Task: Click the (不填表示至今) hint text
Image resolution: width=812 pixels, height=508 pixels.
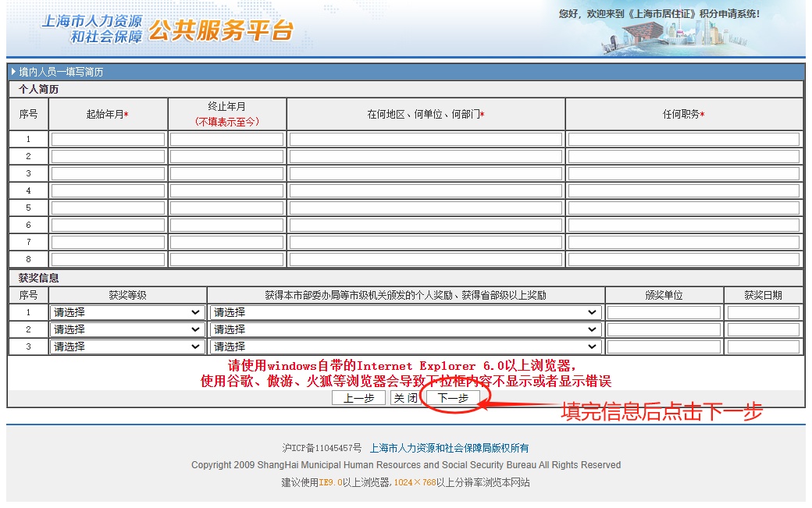Action: point(227,122)
